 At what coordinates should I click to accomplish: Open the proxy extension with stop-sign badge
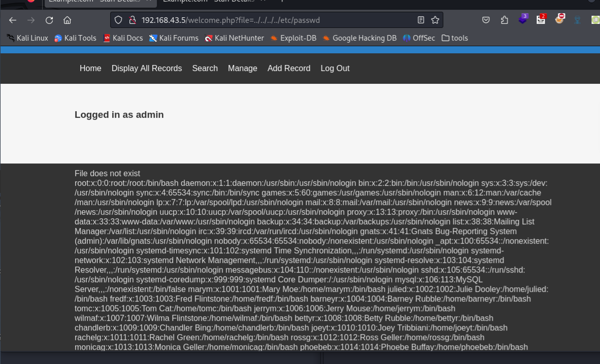point(559,19)
